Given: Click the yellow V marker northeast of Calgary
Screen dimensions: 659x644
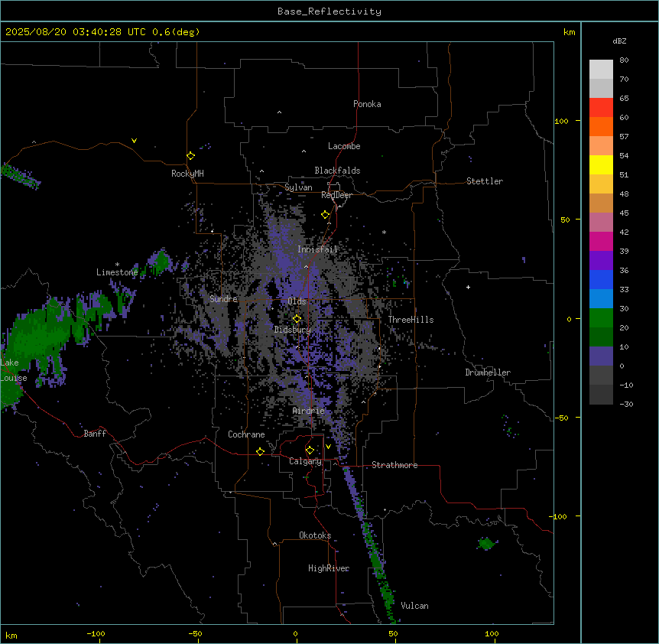Looking at the screenshot, I should click(x=328, y=447).
